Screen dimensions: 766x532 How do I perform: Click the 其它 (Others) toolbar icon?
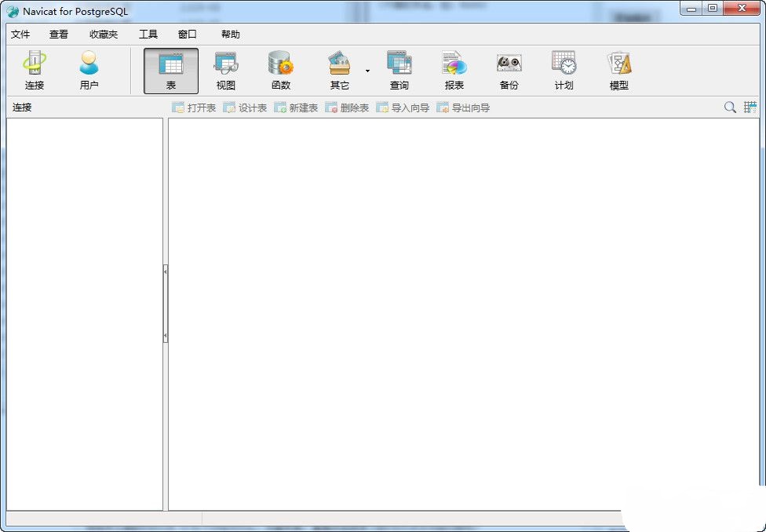pos(339,71)
